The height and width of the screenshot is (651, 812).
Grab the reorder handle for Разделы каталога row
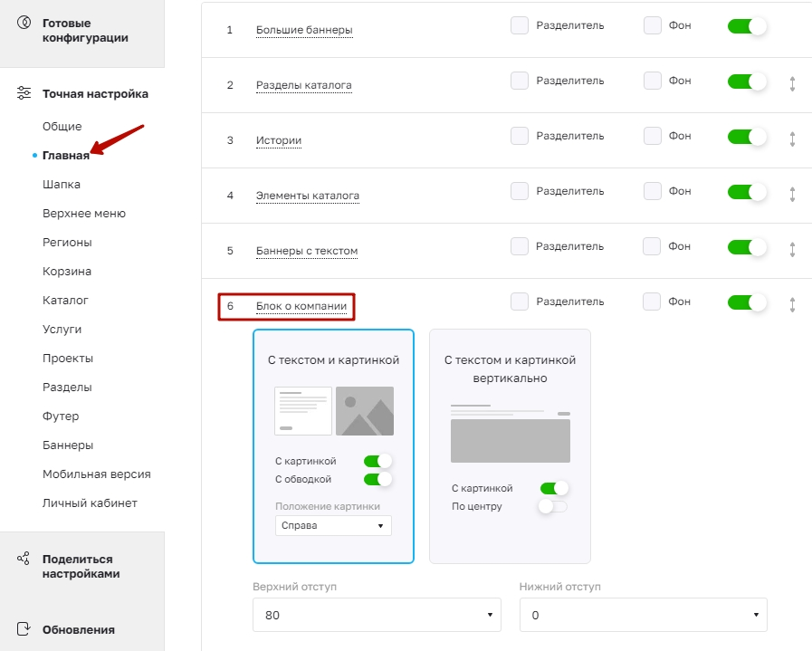(x=792, y=84)
